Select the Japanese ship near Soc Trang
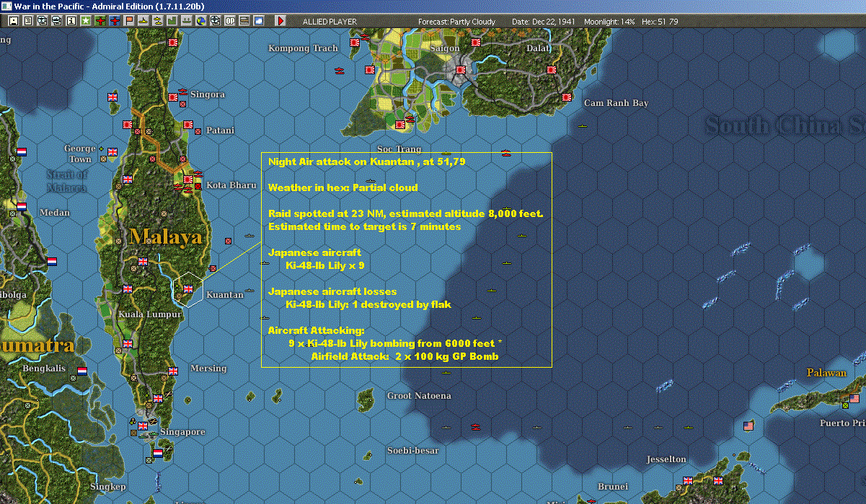Viewport: 866px width, 504px height. pos(410,118)
